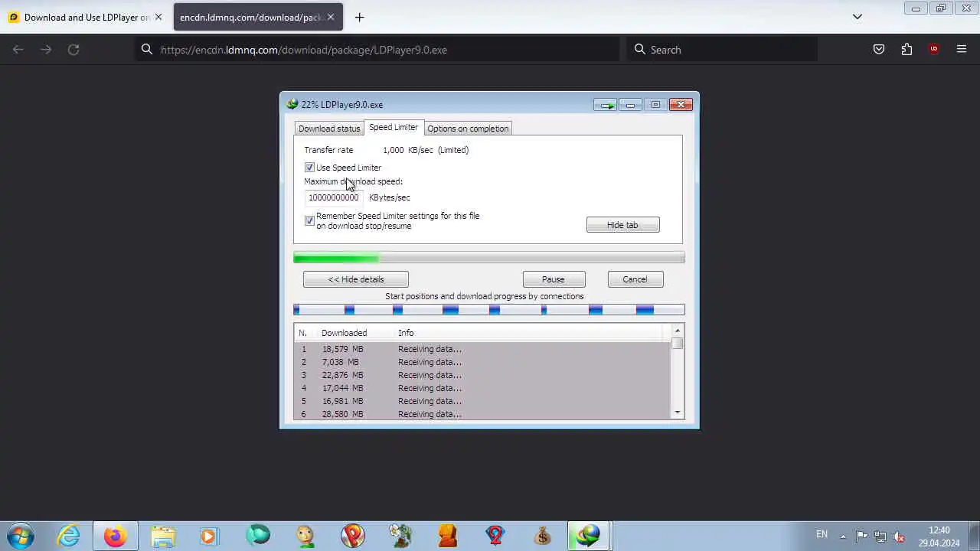Open Options on completion tab
Screen dimensions: 980x551
click(468, 129)
